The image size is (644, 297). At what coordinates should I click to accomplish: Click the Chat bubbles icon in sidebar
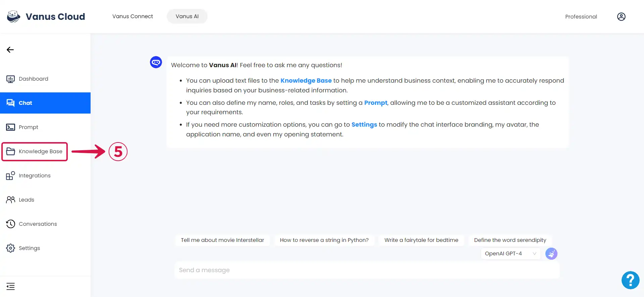[x=10, y=103]
